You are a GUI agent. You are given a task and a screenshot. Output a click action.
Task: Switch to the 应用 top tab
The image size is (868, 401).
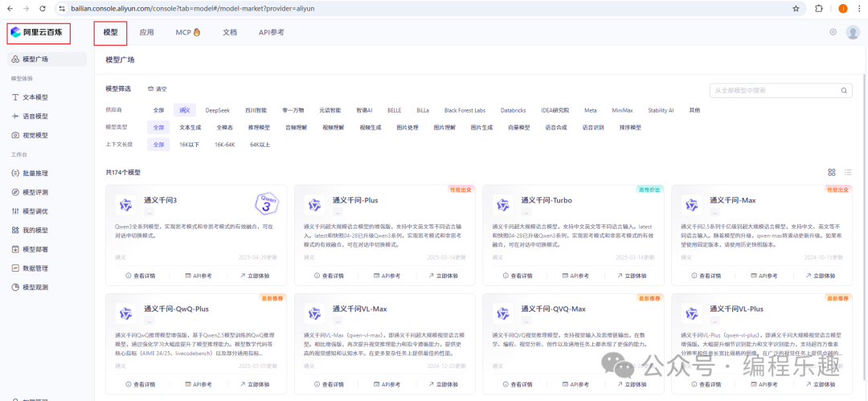(147, 32)
